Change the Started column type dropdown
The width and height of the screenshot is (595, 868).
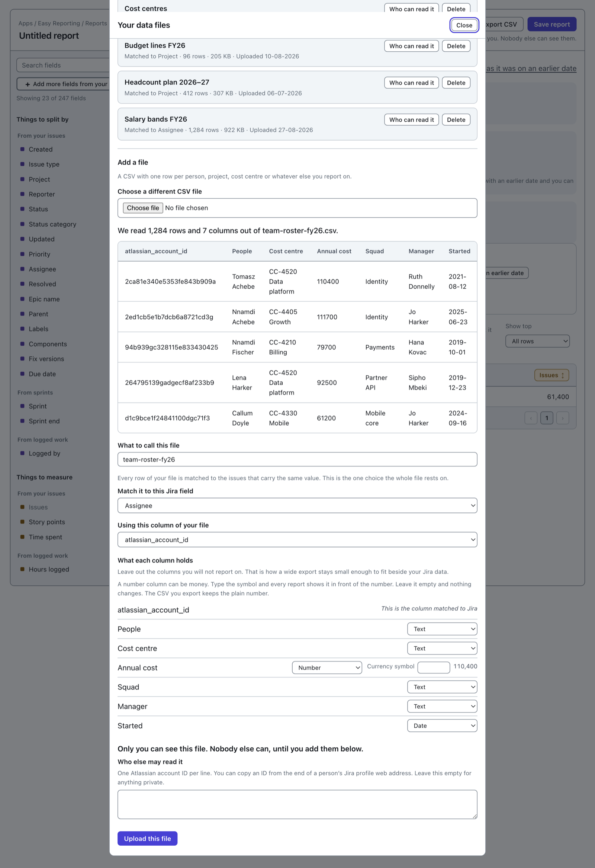(442, 726)
